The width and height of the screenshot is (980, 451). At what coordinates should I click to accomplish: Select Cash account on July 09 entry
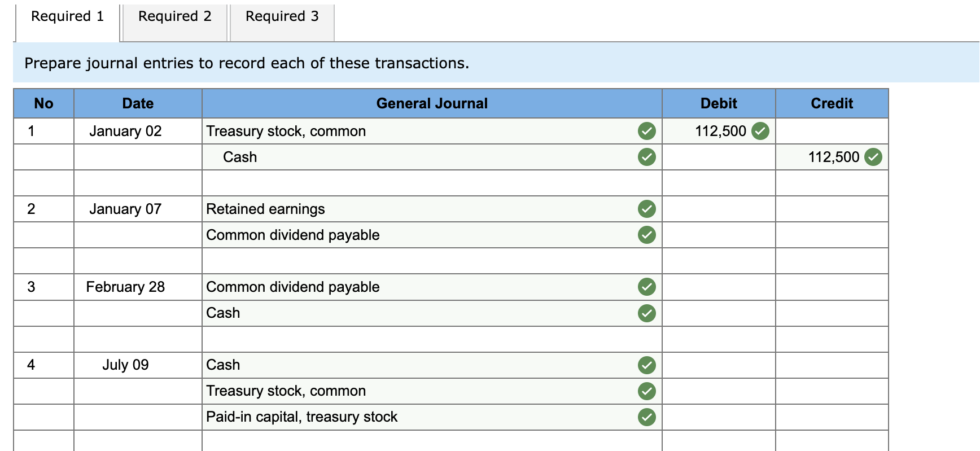[432, 365]
